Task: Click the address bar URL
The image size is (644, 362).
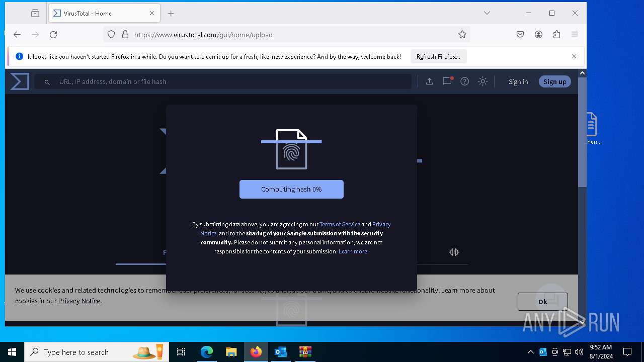Action: (203, 35)
